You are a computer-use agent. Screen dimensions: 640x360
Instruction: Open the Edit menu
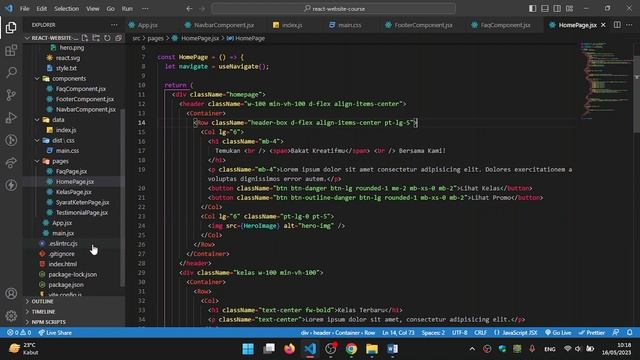tap(42, 9)
